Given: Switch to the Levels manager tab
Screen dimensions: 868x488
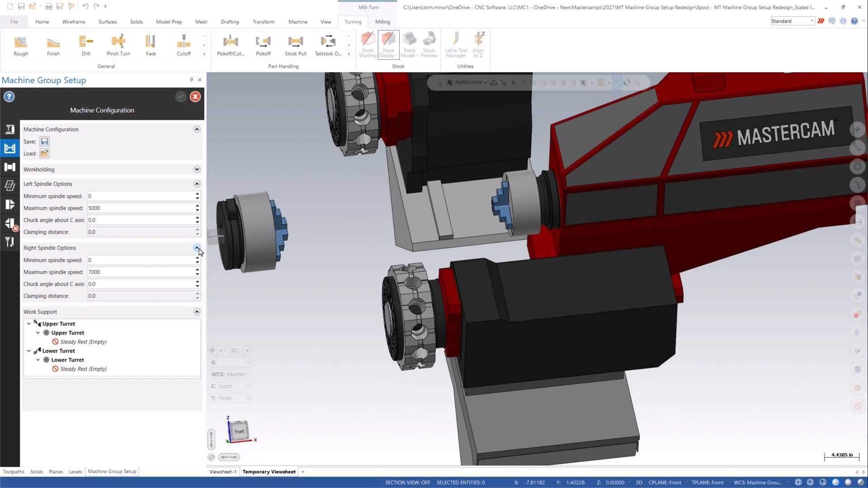Looking at the screenshot, I should pos(75,472).
